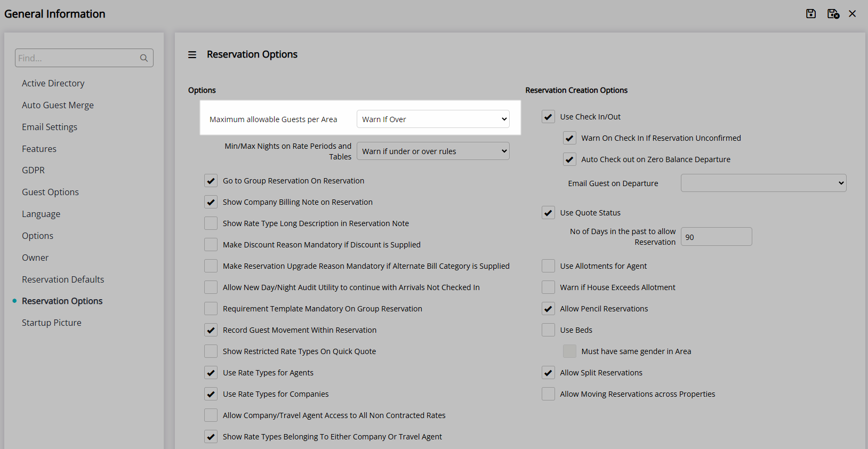Open the Options sidebar entry
The width and height of the screenshot is (868, 449).
pyautogui.click(x=37, y=236)
